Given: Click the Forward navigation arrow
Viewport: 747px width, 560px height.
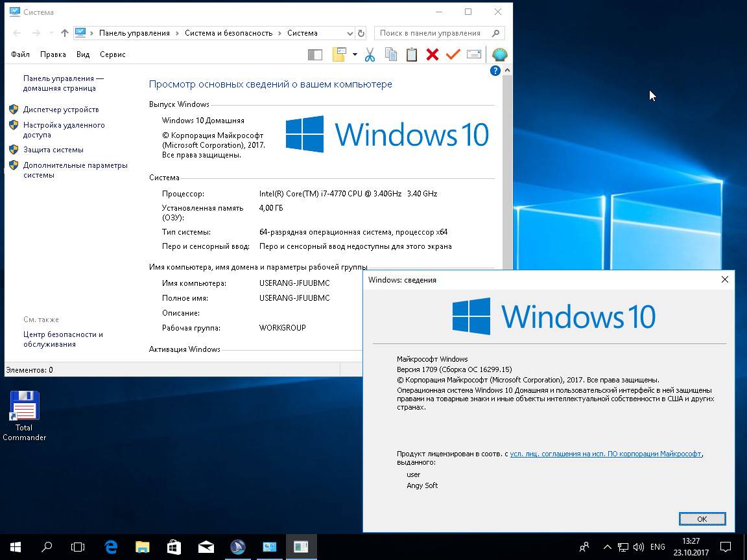Looking at the screenshot, I should click(x=36, y=33).
